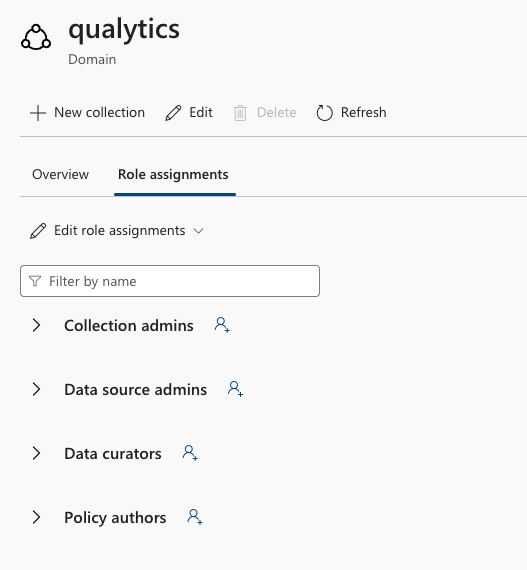Click the Edit pencil icon in toolbar
Viewport: 527px width, 570px height.
173,113
